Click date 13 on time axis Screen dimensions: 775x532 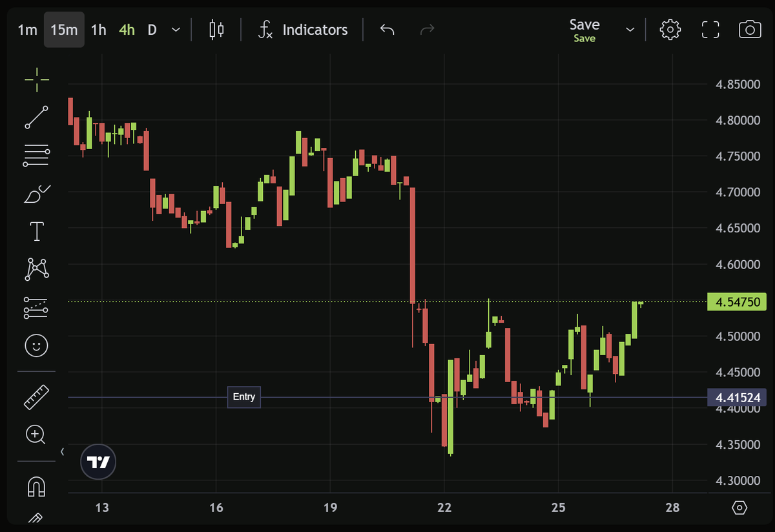coord(101,507)
